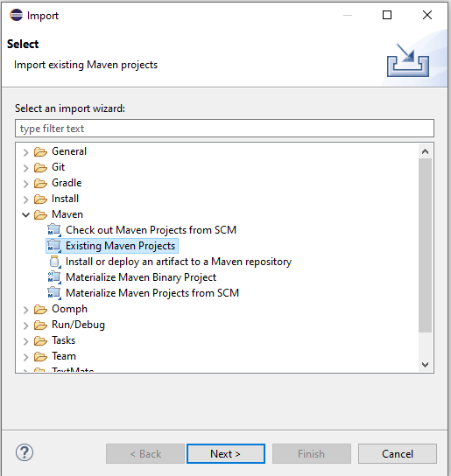Click the Materialize Maven Projects from SCM icon

click(54, 293)
